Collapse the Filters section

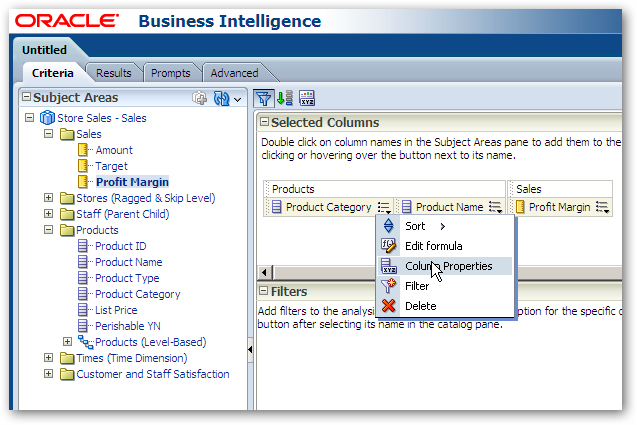(264, 291)
